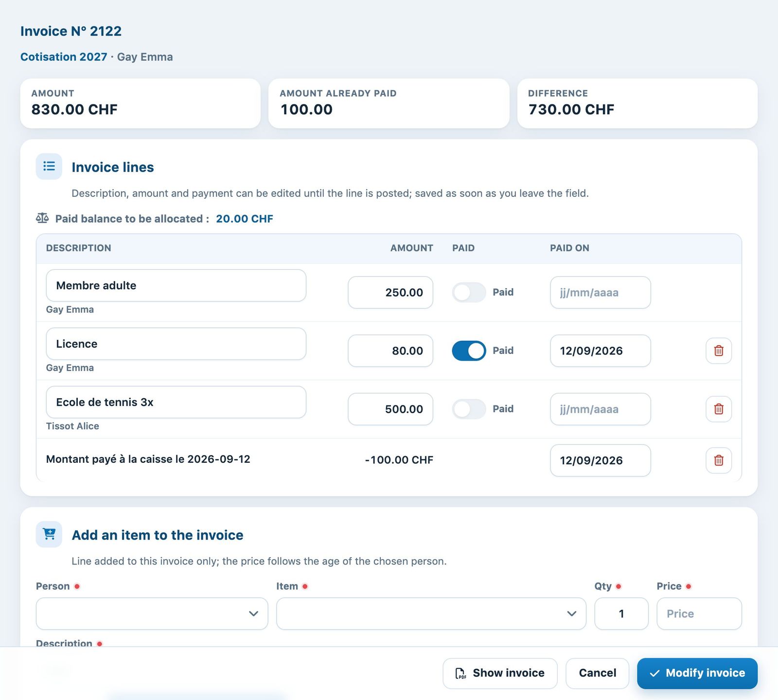
Task: Click the balance scale icon
Action: (42, 218)
